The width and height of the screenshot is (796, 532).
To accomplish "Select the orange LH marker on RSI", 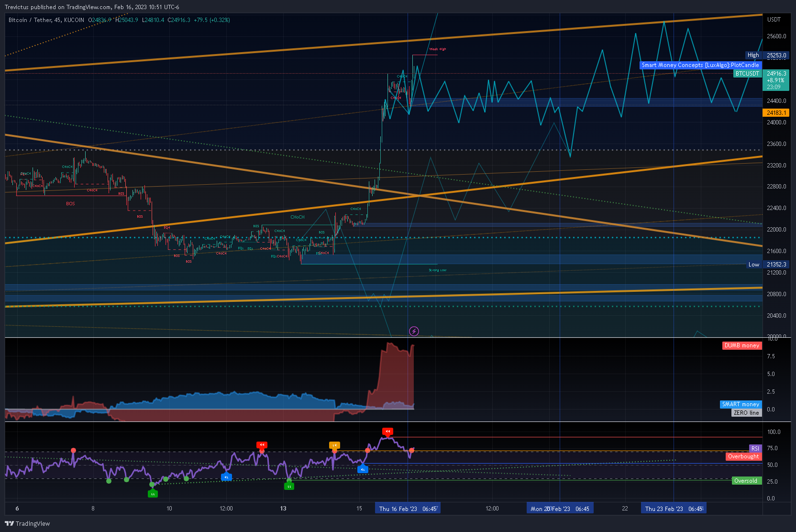I will tap(334, 445).
